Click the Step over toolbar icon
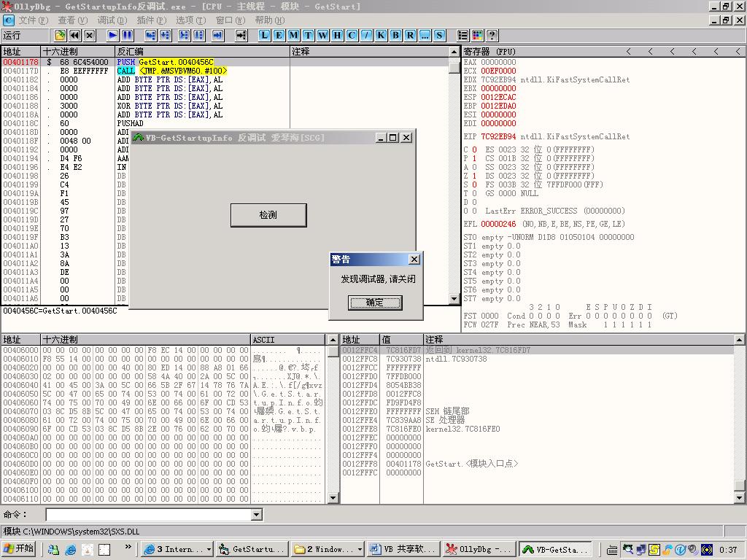This screenshot has height=560, width=747. point(166,35)
